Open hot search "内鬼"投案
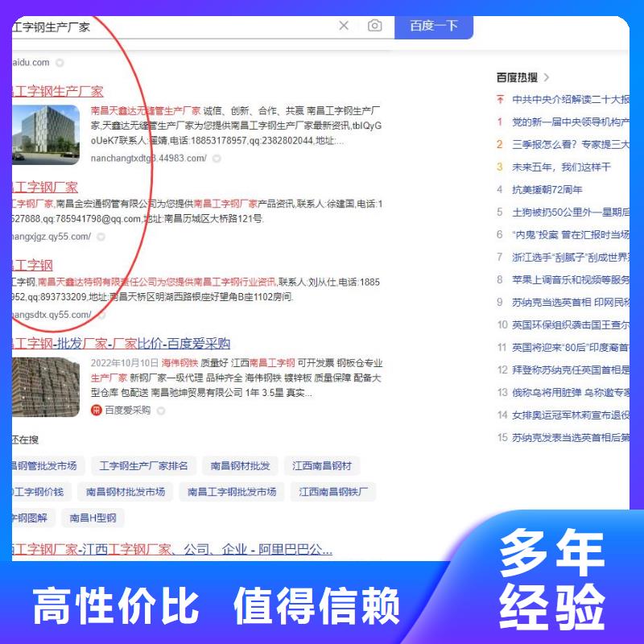644x644 pixels. pos(571,235)
